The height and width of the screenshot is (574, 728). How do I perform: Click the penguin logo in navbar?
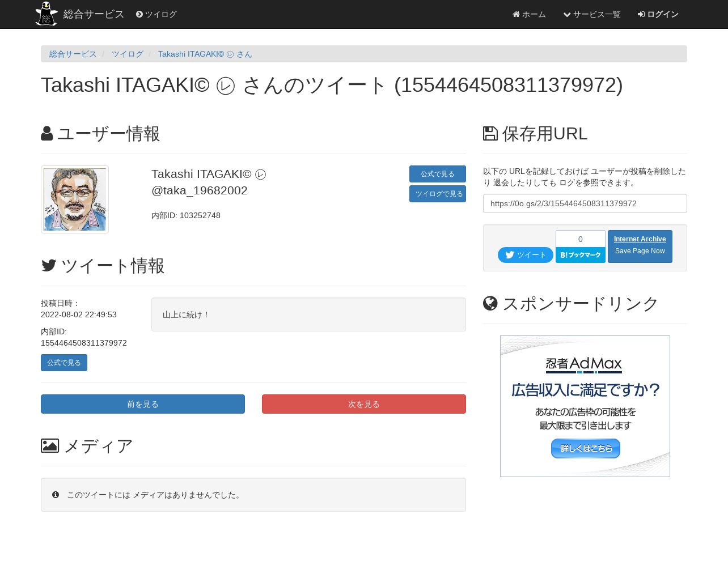[46, 14]
